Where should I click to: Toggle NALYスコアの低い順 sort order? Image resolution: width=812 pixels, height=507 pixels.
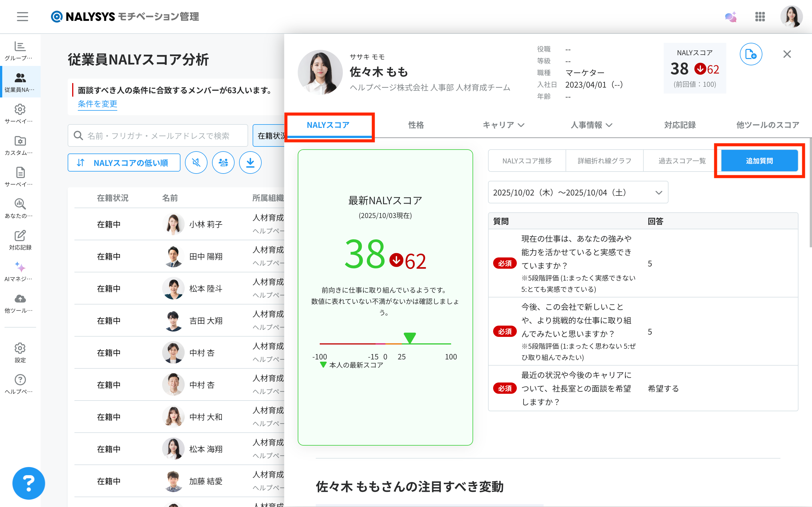[x=124, y=163]
